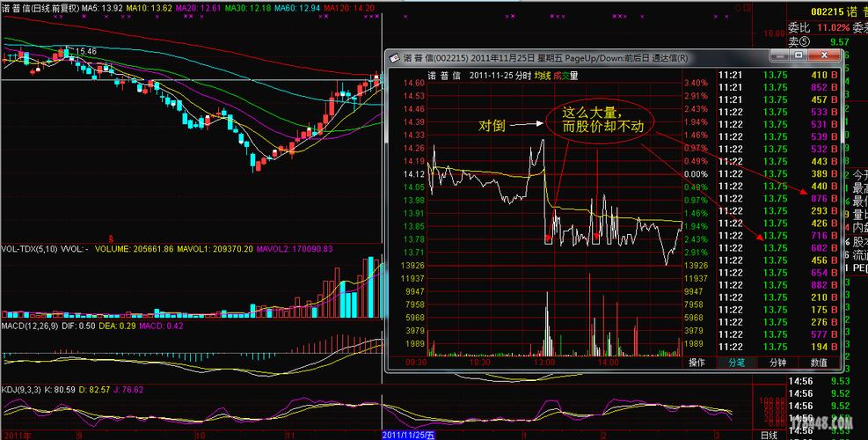The image size is (868, 440).
Task: Switch to the 分笔 tab
Action: [736, 363]
